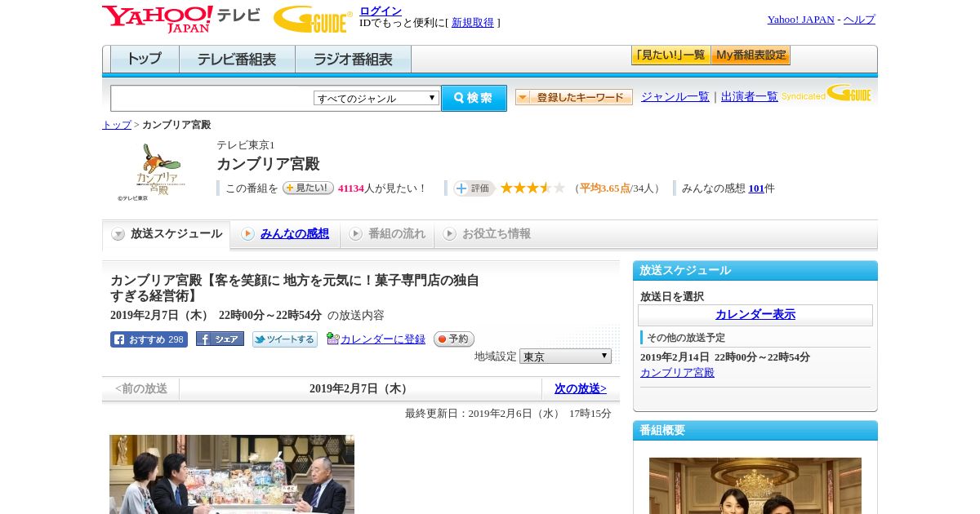Screen dimensions: 980x514
Task: Switch to the ラジオ番組表 tab
Action: 353,59
